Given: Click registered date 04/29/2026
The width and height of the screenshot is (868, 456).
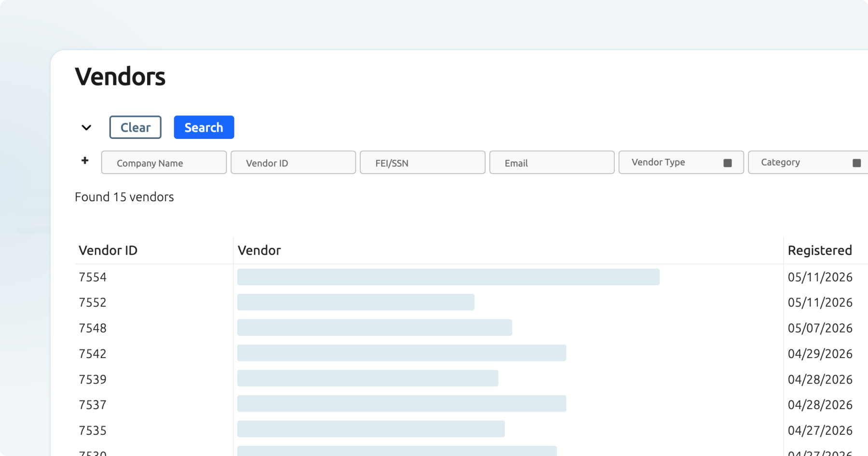Looking at the screenshot, I should pyautogui.click(x=820, y=354).
